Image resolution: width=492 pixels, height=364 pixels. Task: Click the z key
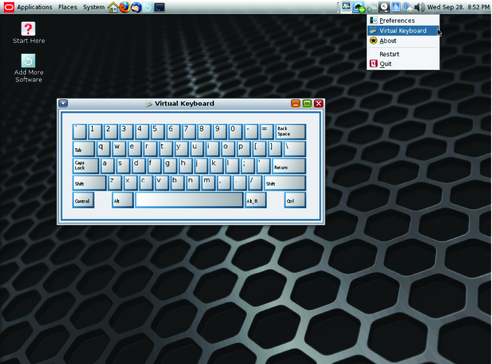click(x=115, y=183)
